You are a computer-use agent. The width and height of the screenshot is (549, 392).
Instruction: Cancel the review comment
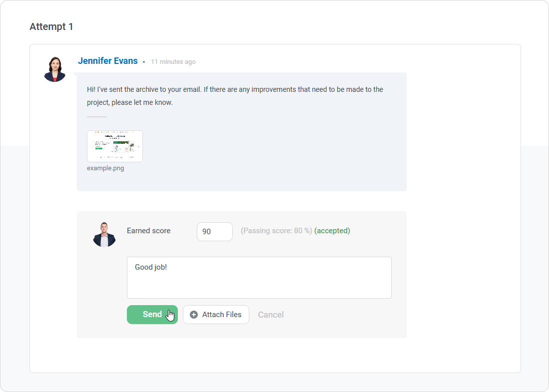pos(271,315)
